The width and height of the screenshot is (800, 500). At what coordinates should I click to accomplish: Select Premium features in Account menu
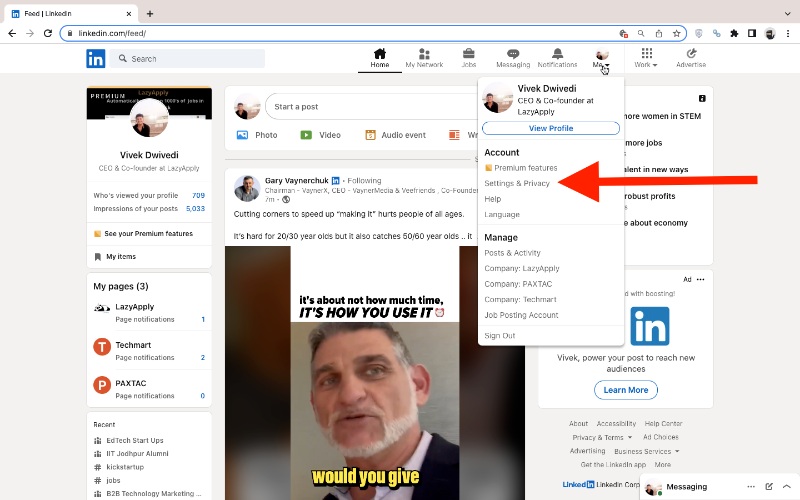click(520, 168)
